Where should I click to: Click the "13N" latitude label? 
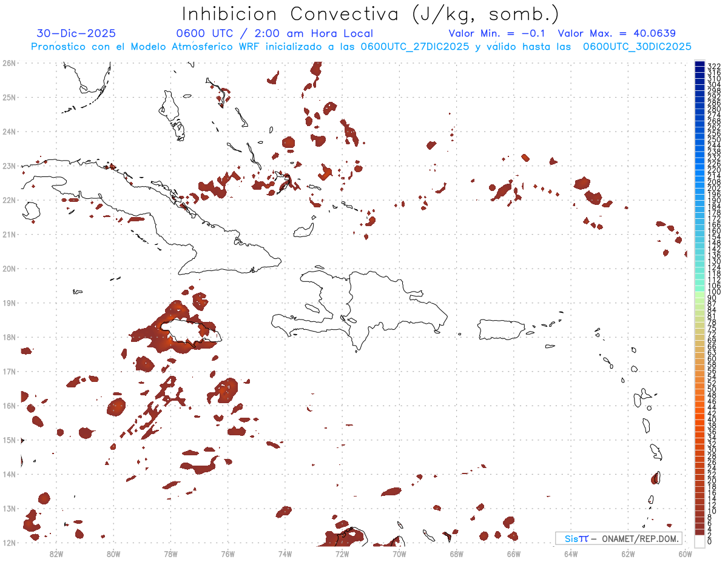click(x=9, y=509)
